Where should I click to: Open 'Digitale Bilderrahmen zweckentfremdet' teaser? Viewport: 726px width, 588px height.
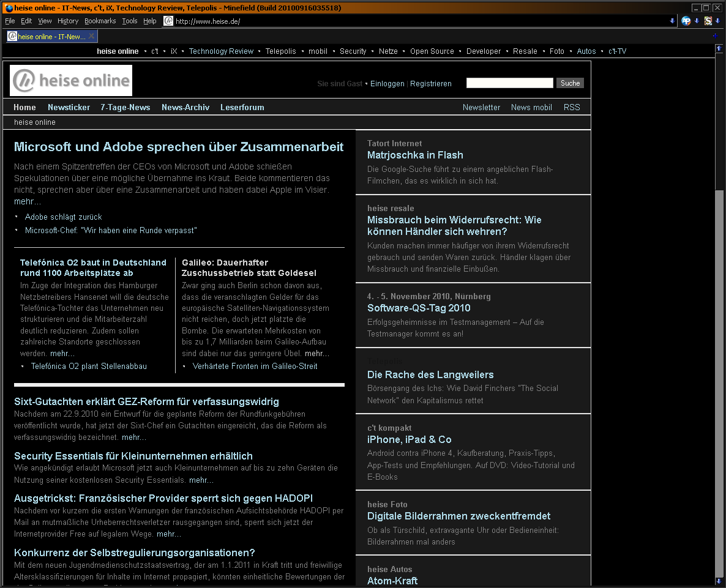459,516
